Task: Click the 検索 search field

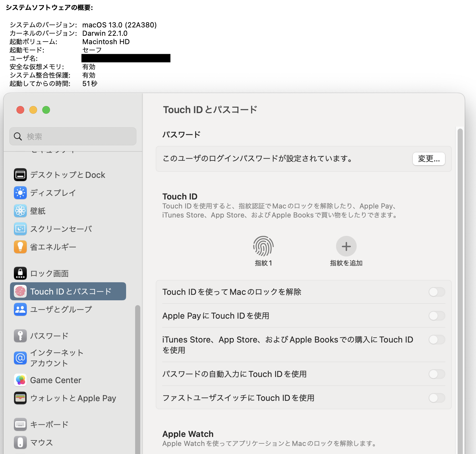Action: click(x=73, y=136)
